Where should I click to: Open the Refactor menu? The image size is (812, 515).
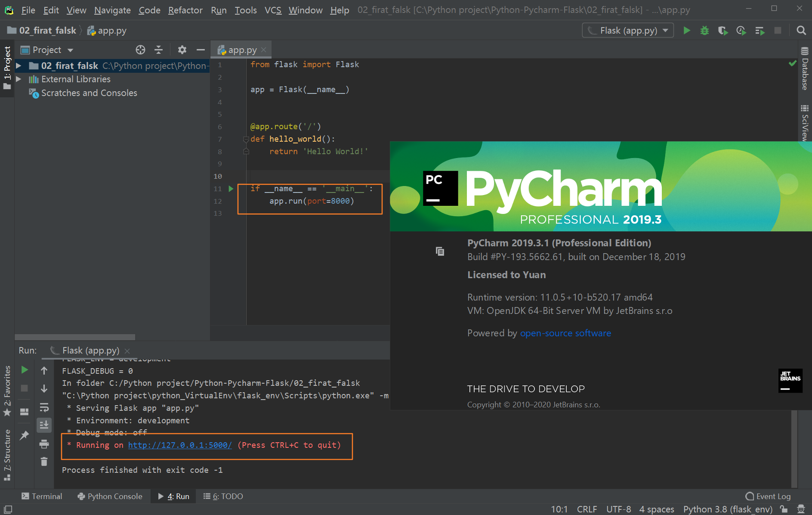coord(185,10)
